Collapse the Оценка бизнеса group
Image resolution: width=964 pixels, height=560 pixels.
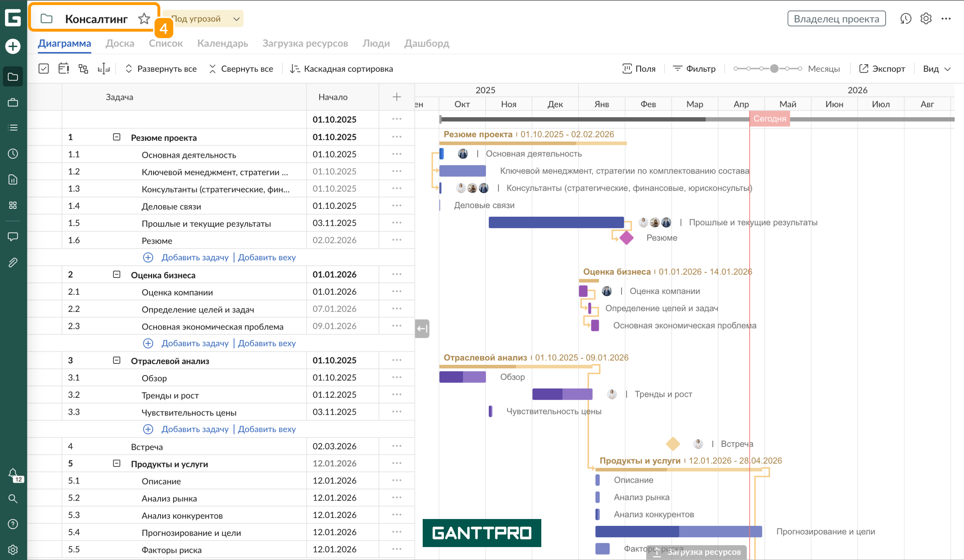coord(117,275)
